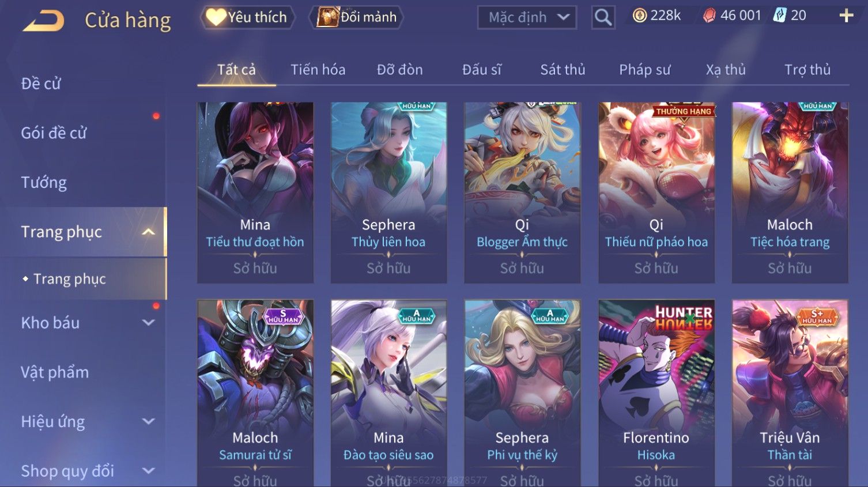The width and height of the screenshot is (868, 487).
Task: Tap the red ruby icon showing 46 001
Action: (x=710, y=16)
